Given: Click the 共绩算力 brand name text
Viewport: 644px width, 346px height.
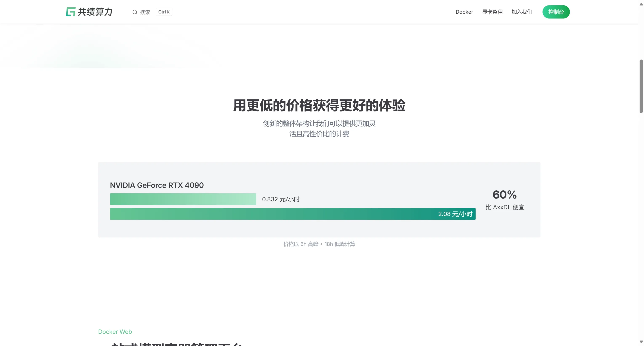Looking at the screenshot, I should [95, 12].
